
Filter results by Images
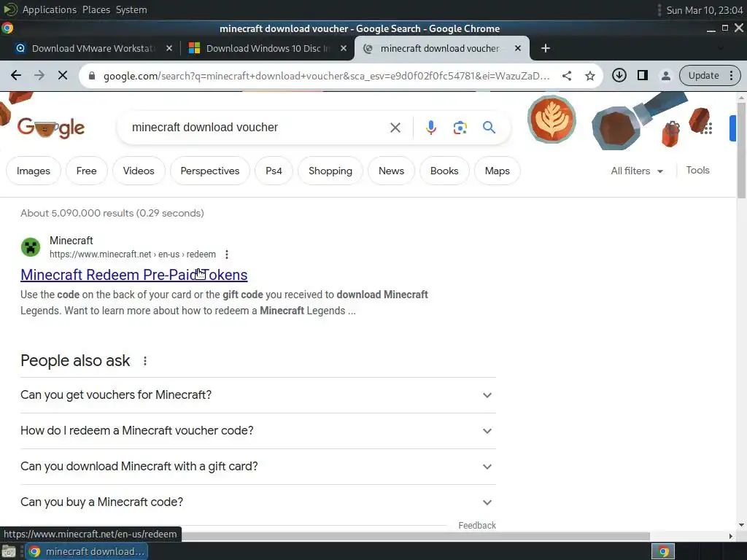34,171
